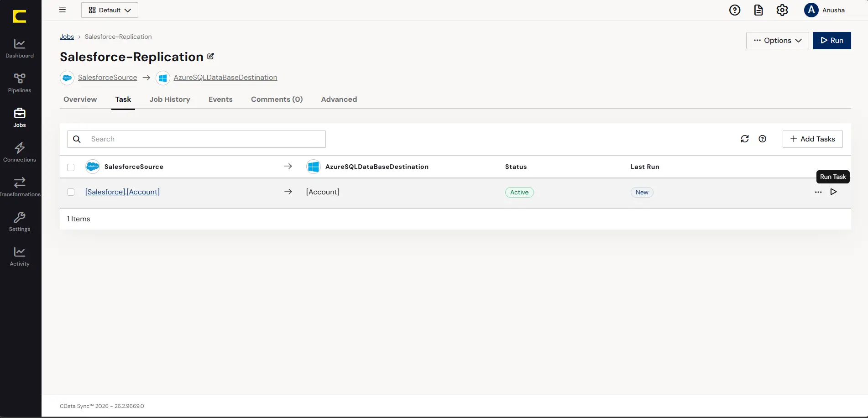This screenshot has width=868, height=418.
Task: Open Settings wrench in sidebar
Action: pyautogui.click(x=20, y=222)
